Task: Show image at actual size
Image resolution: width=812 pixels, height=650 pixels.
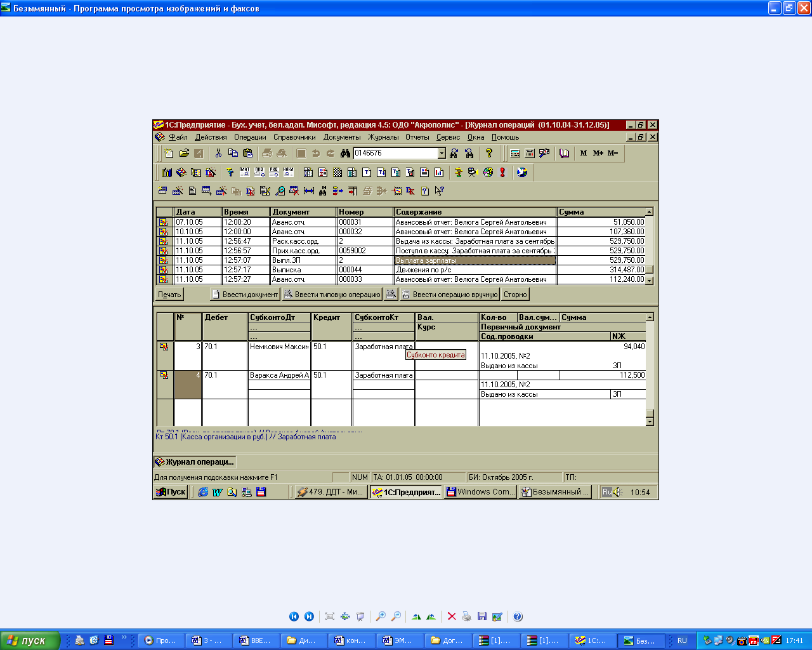Action: click(345, 616)
